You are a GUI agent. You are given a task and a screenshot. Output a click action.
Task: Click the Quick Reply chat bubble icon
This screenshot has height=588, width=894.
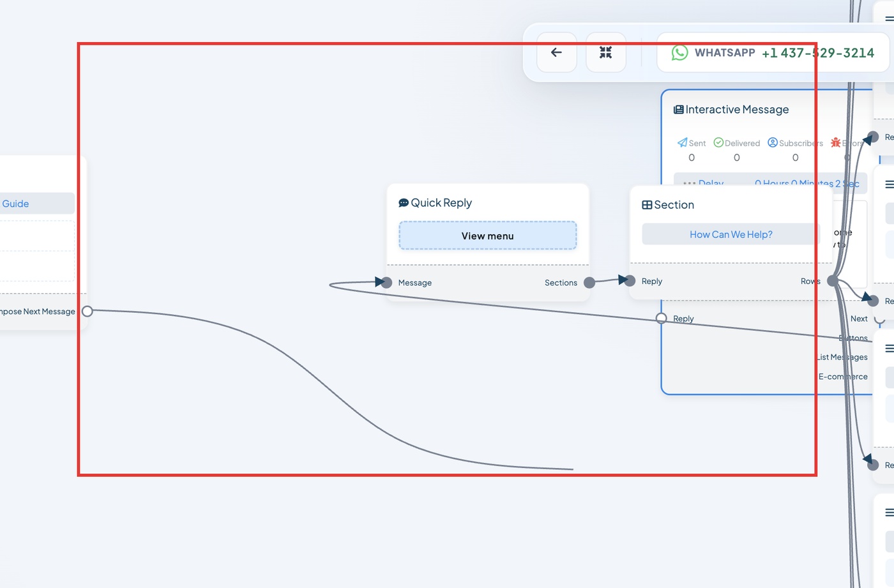tap(404, 203)
